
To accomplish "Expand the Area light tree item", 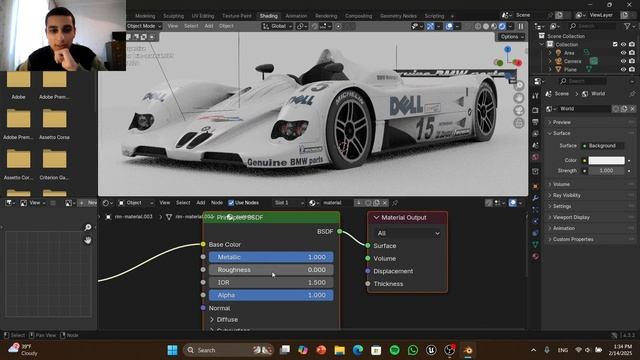I will (550, 53).
